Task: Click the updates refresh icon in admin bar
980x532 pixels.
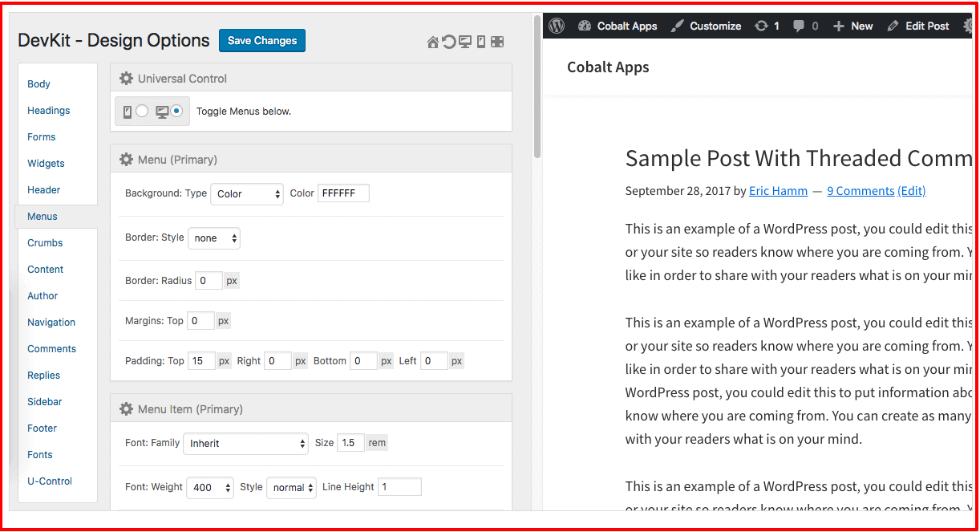Action: 761,26
